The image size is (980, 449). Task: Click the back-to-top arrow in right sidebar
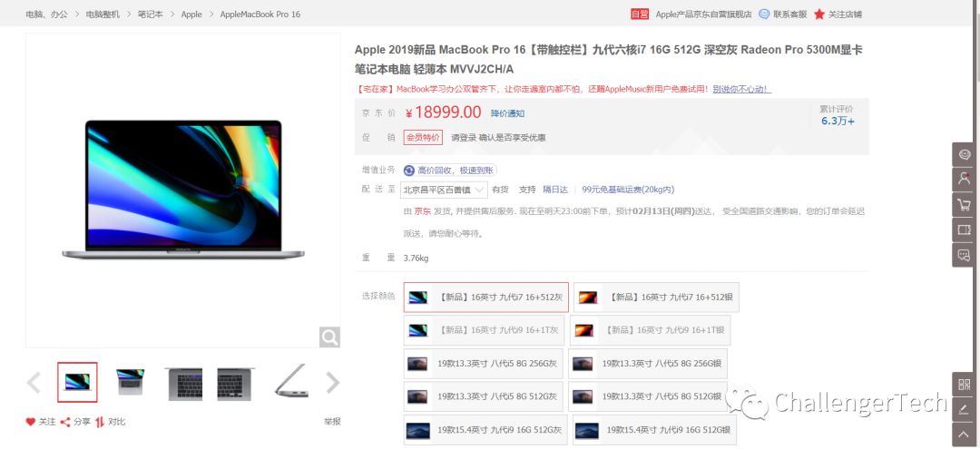point(964,434)
